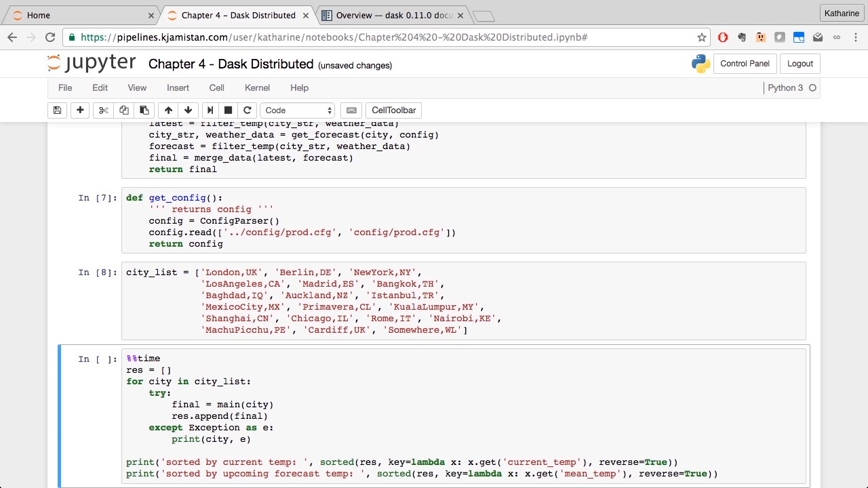868x488 pixels.
Task: Open the Evernote elephant extension
Action: pos(742,37)
